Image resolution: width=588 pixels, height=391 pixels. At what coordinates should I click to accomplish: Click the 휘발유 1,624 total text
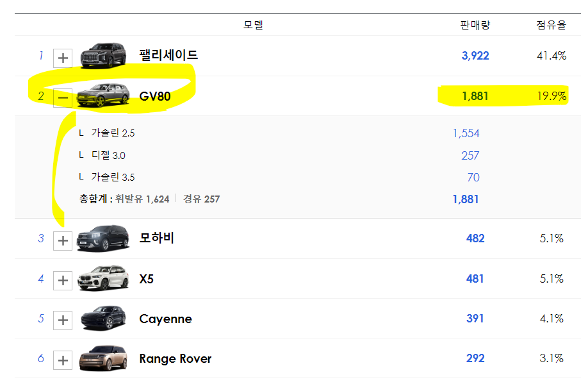[x=142, y=199]
